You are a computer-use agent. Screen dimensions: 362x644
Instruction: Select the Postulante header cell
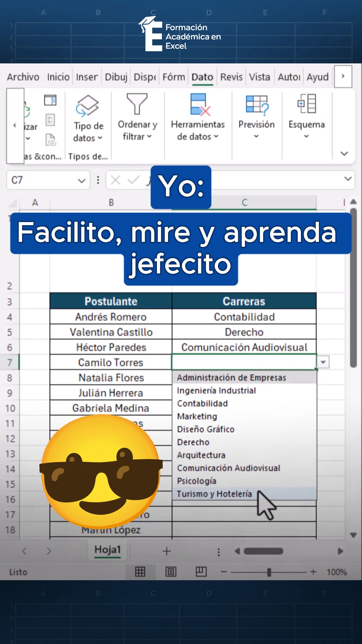[x=111, y=301]
